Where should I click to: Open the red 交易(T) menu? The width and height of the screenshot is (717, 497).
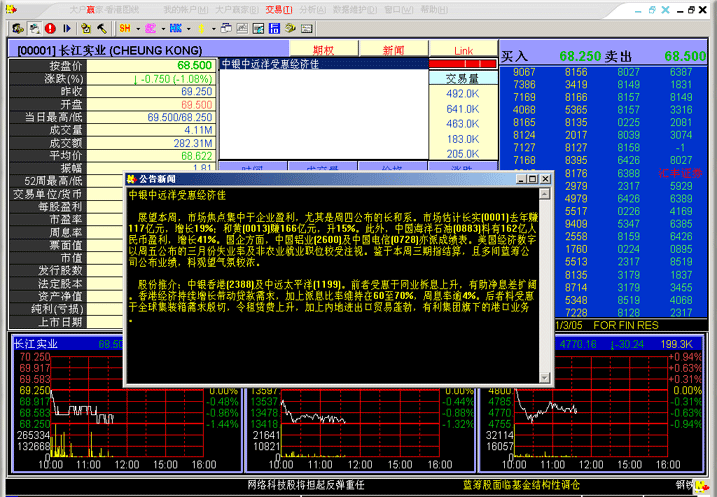pyautogui.click(x=278, y=10)
